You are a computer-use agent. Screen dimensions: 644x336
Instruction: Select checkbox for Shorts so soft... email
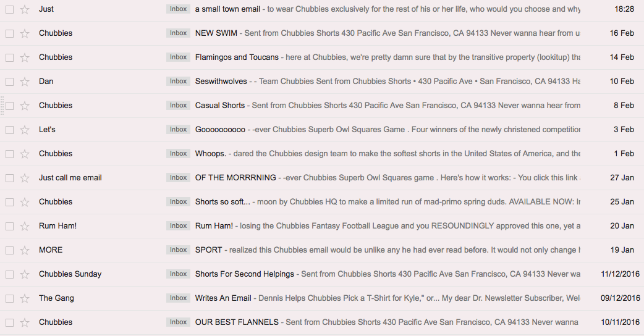tap(9, 202)
